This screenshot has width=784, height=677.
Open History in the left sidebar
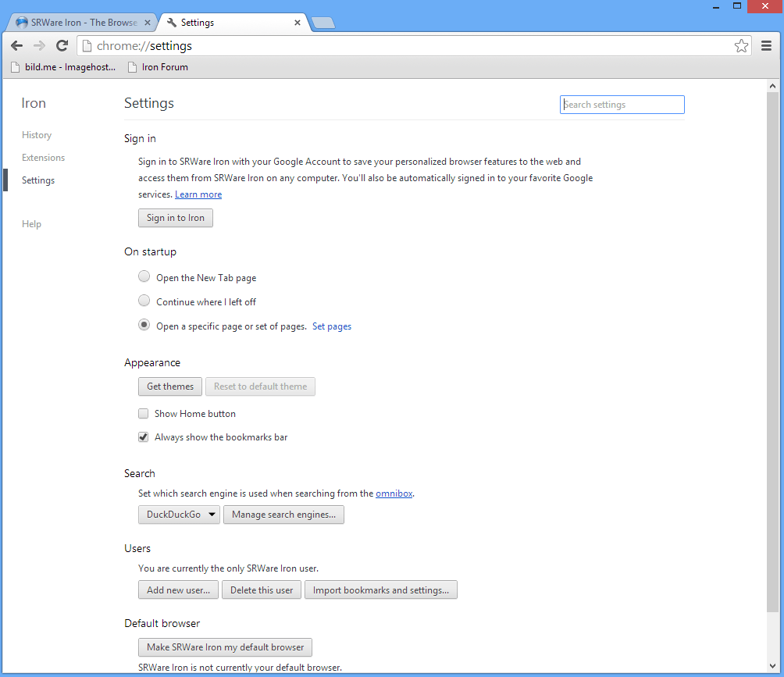point(37,135)
